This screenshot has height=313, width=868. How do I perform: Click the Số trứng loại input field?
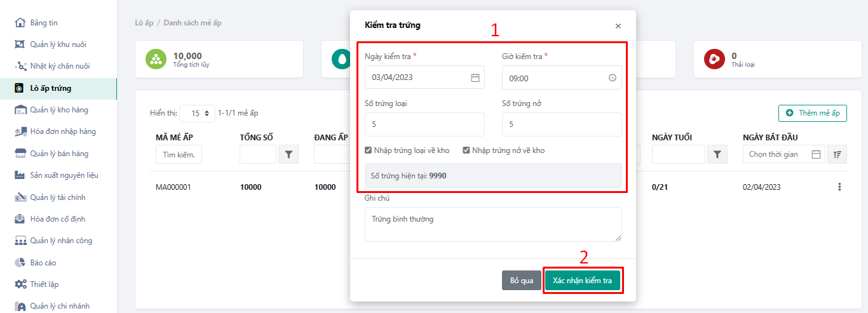[424, 124]
